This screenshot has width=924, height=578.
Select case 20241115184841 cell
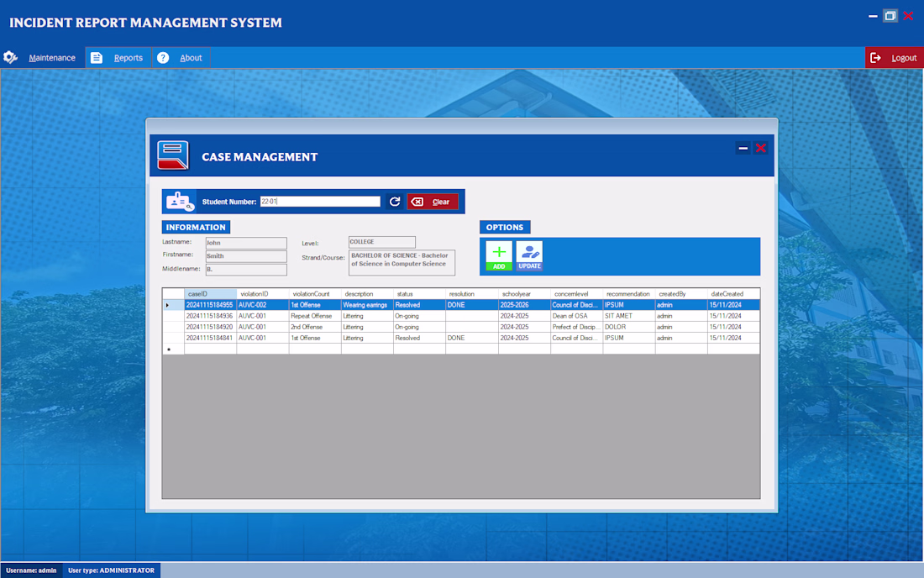pyautogui.click(x=210, y=338)
